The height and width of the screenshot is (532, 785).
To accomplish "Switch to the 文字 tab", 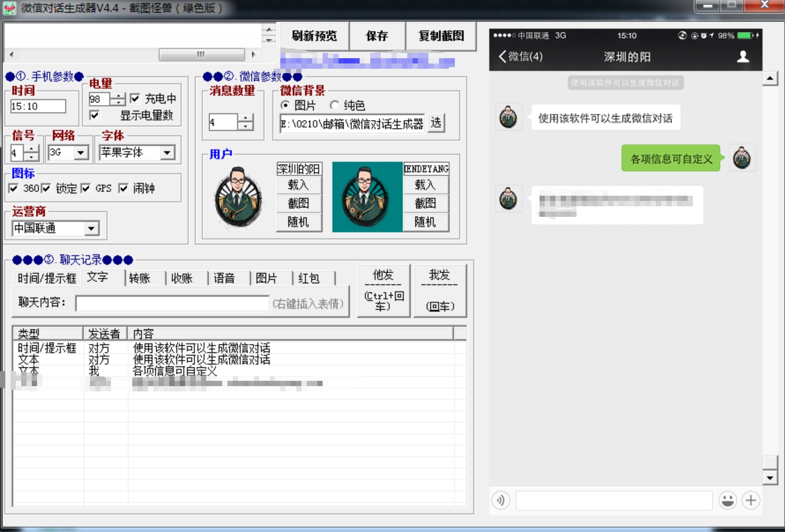I will (98, 277).
